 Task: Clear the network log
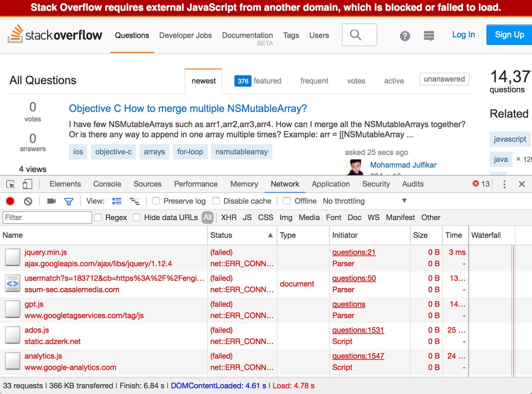pos(28,201)
